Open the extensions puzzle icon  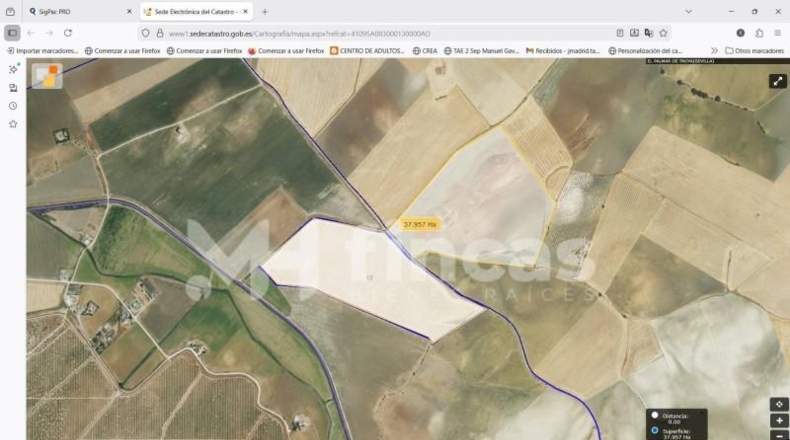point(759,33)
